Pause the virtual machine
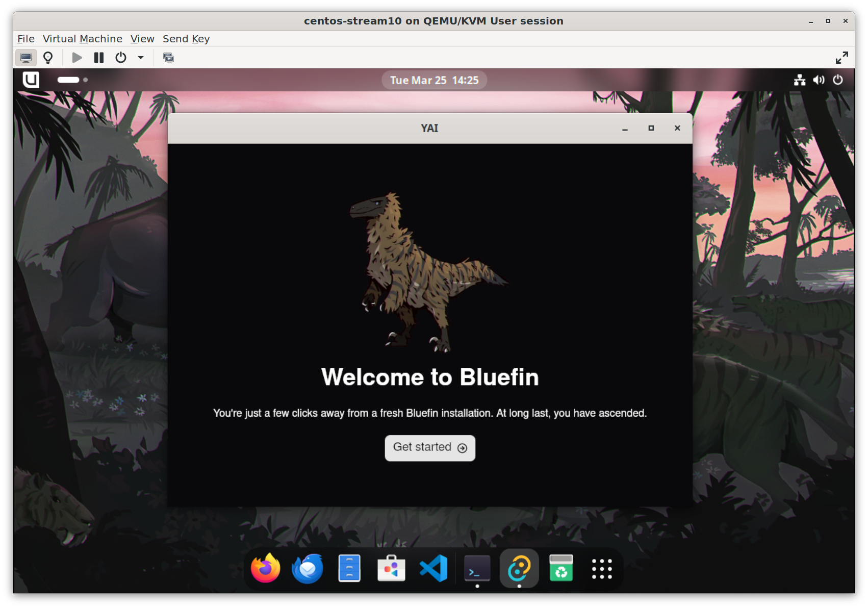The width and height of the screenshot is (868, 608). point(99,58)
